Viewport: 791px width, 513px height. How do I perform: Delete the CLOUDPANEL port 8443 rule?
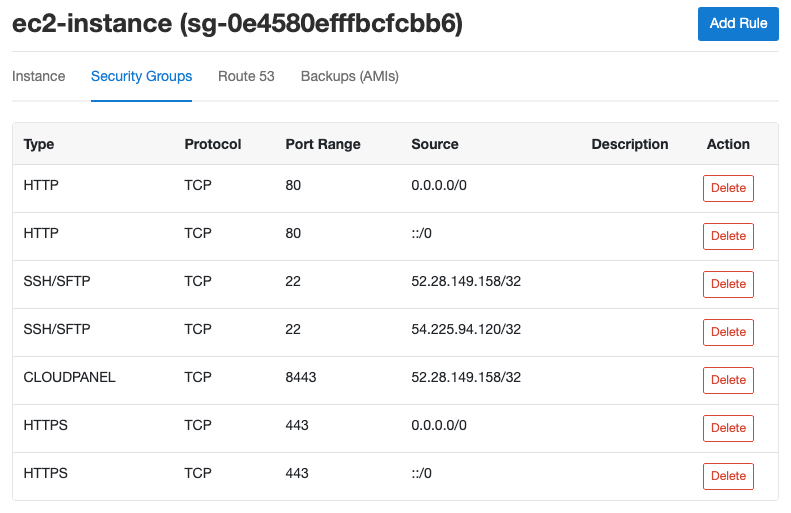(728, 380)
